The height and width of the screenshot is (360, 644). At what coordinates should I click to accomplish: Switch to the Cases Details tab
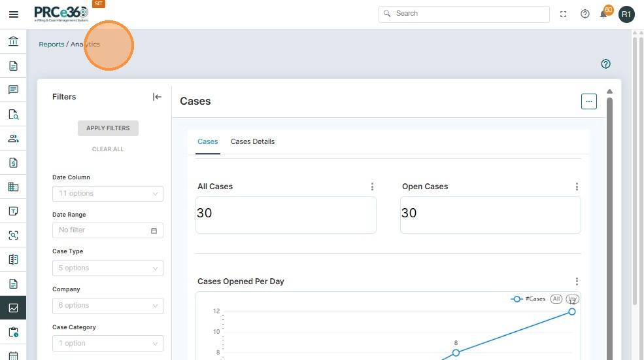(252, 142)
